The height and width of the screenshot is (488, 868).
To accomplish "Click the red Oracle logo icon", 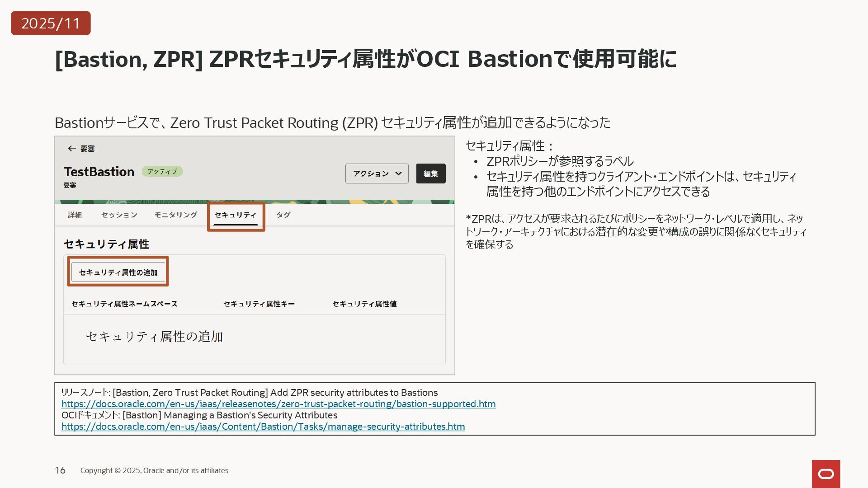I will coord(826,474).
